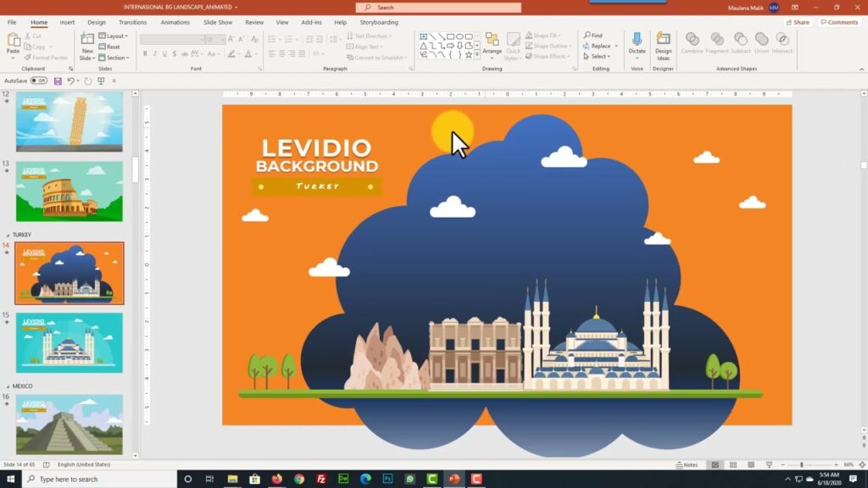Click the Share button

click(798, 22)
